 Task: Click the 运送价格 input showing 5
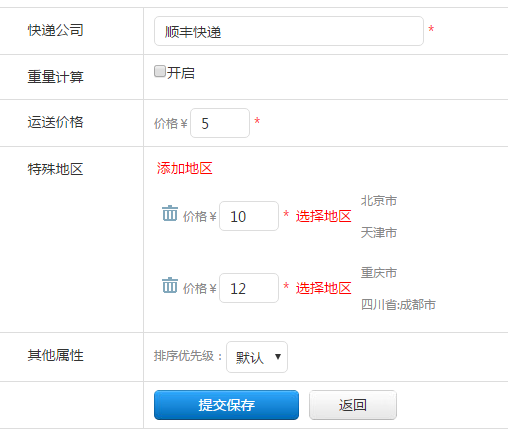click(220, 123)
